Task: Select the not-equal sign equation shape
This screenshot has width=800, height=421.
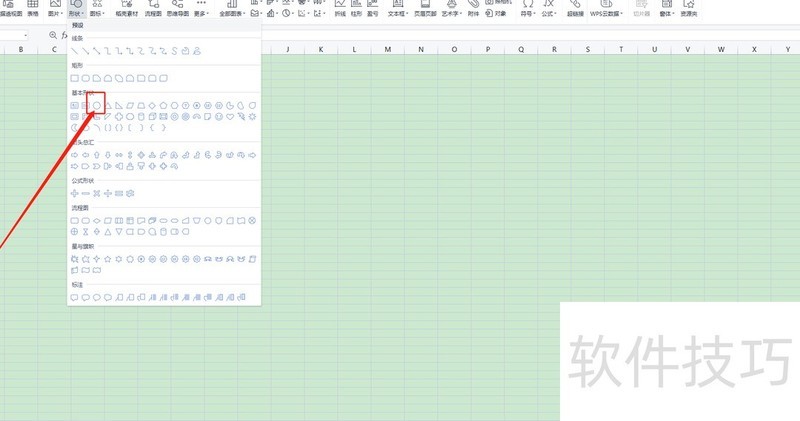Action: point(130,193)
